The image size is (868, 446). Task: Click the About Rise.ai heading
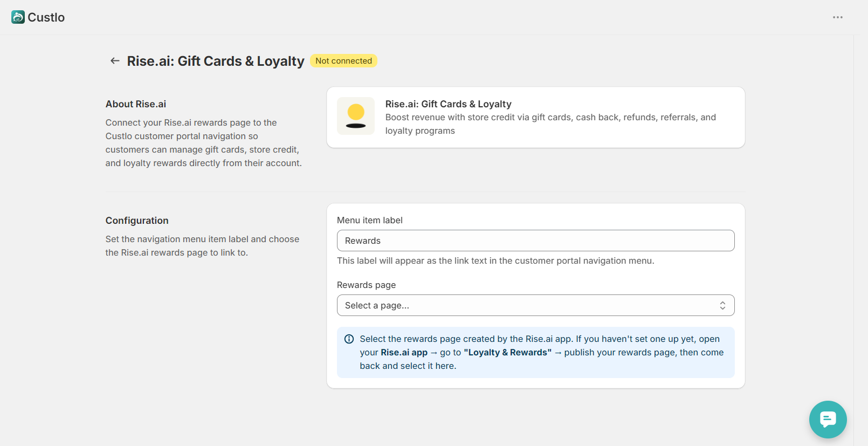tap(136, 104)
